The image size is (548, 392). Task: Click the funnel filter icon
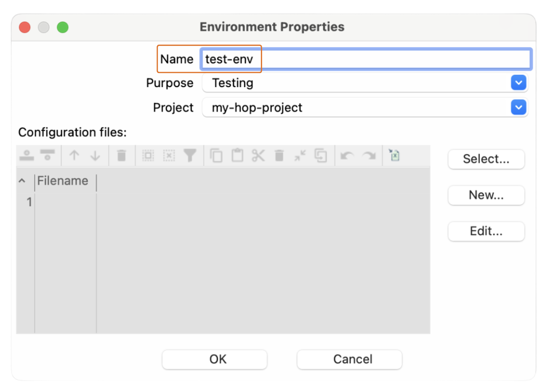(190, 155)
